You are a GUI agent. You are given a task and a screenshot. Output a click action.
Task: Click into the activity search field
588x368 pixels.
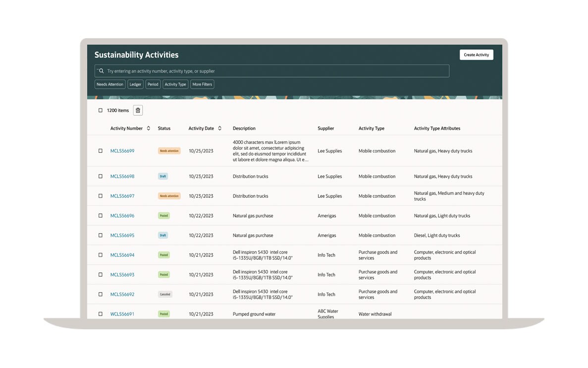(275, 71)
